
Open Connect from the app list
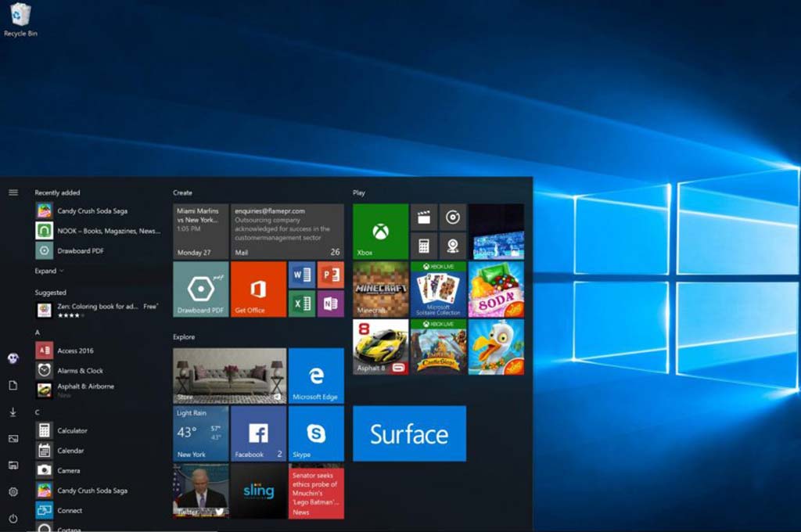pyautogui.click(x=98, y=510)
